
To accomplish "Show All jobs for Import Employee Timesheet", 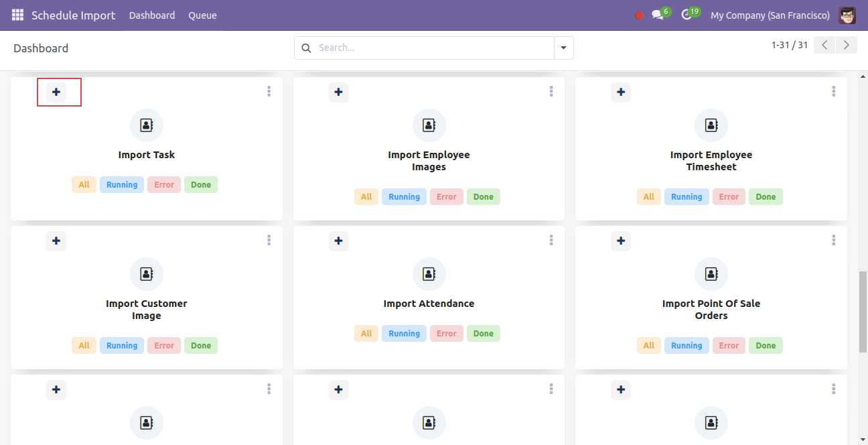I will tap(649, 197).
